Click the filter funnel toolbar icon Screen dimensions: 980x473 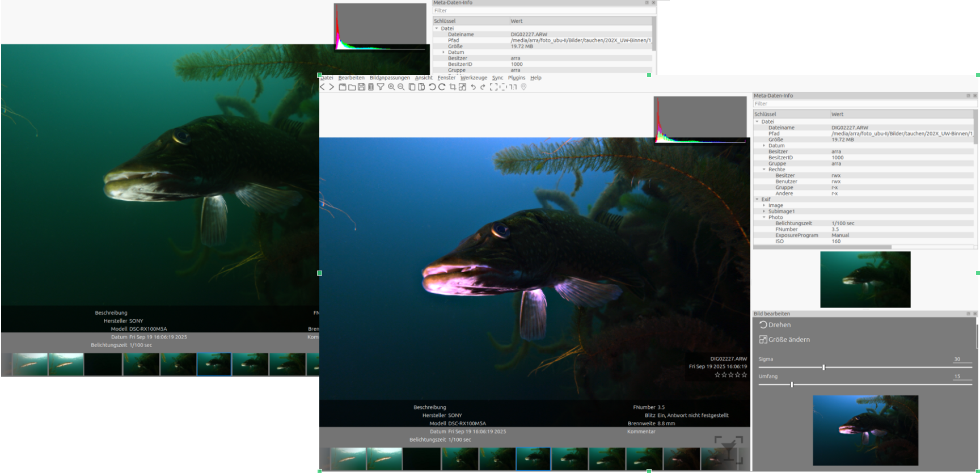tap(381, 87)
